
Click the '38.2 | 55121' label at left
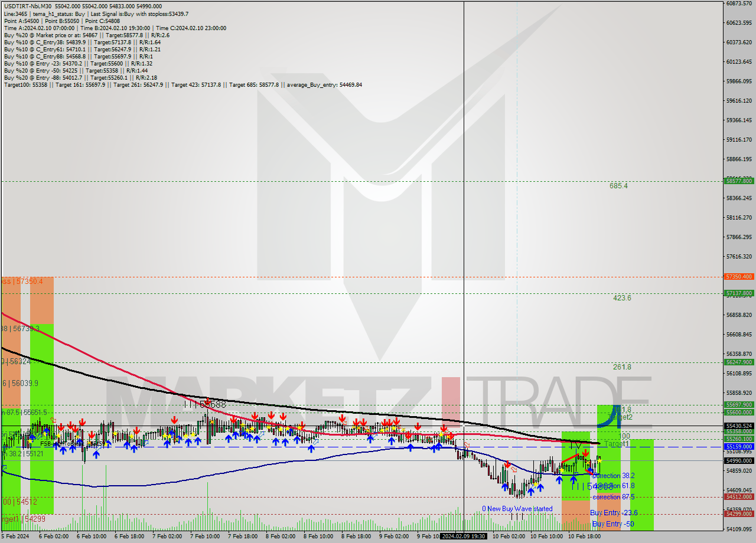click(x=22, y=454)
